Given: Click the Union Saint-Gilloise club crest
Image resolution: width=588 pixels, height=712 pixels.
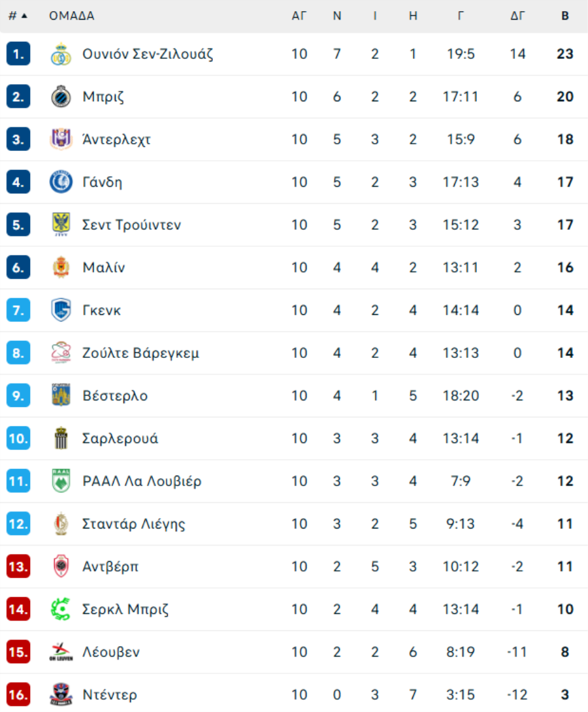Looking at the screenshot, I should coord(61,54).
